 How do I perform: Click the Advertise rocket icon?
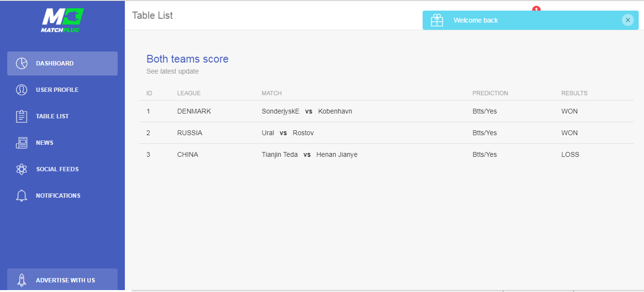pyautogui.click(x=22, y=280)
